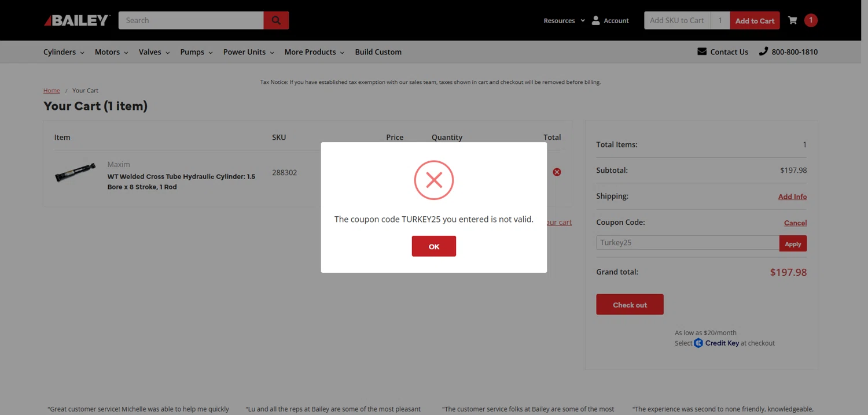Click the product title WT Welded Cross Tube Cylinder
The image size is (868, 415).
click(181, 181)
